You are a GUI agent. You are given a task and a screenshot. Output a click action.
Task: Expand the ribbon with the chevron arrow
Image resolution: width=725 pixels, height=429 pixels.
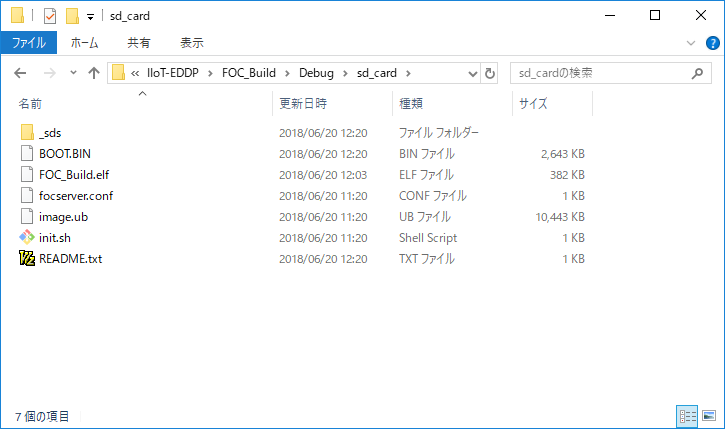click(690, 43)
